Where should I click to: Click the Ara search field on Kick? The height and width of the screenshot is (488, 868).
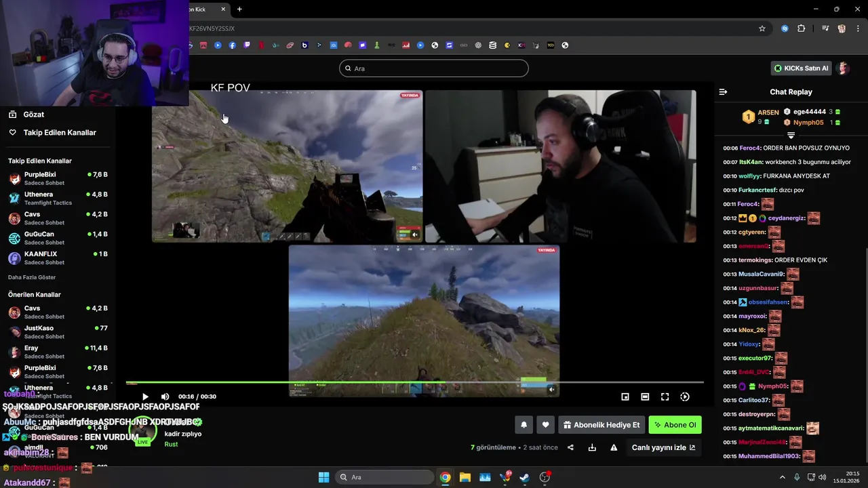(434, 68)
